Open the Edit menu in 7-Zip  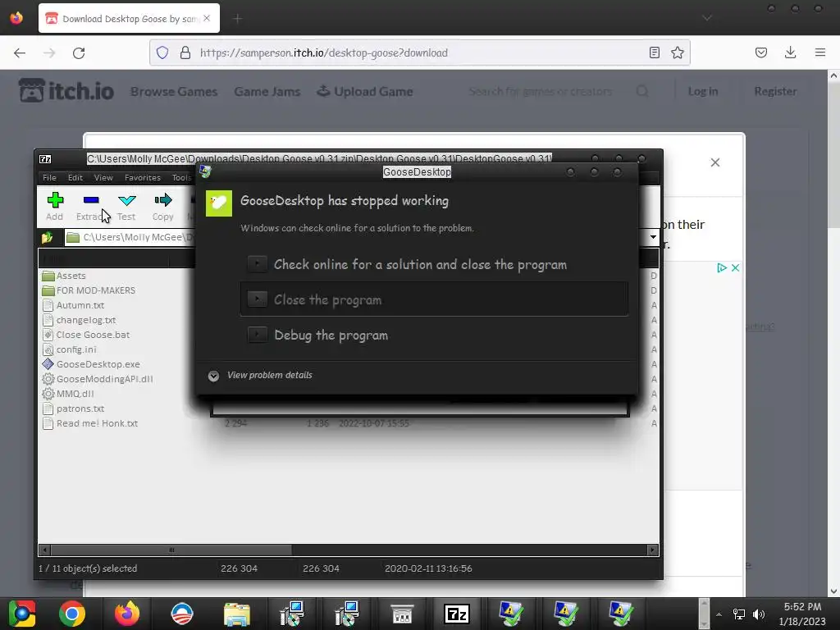75,177
